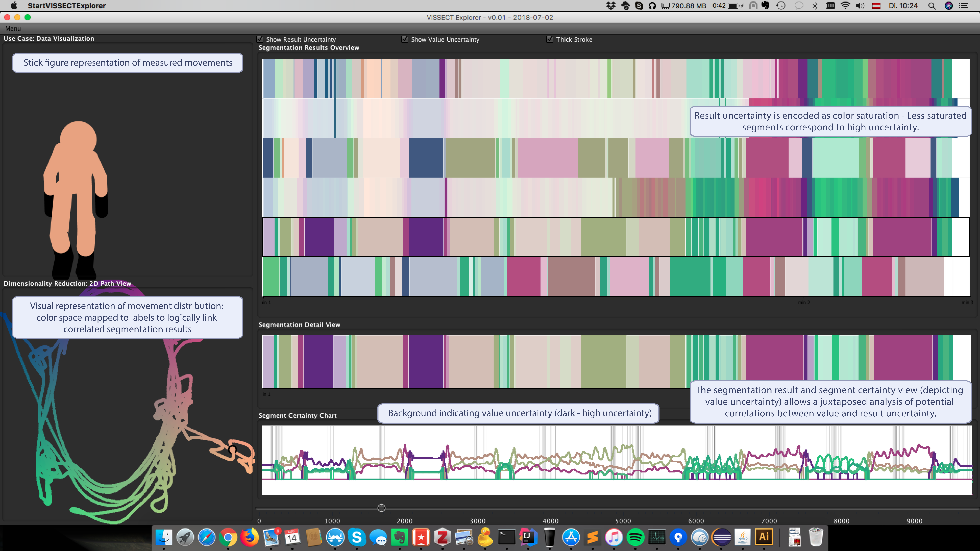Click the timeline slider handle near 1700
The width and height of the screenshot is (980, 551).
click(x=382, y=508)
